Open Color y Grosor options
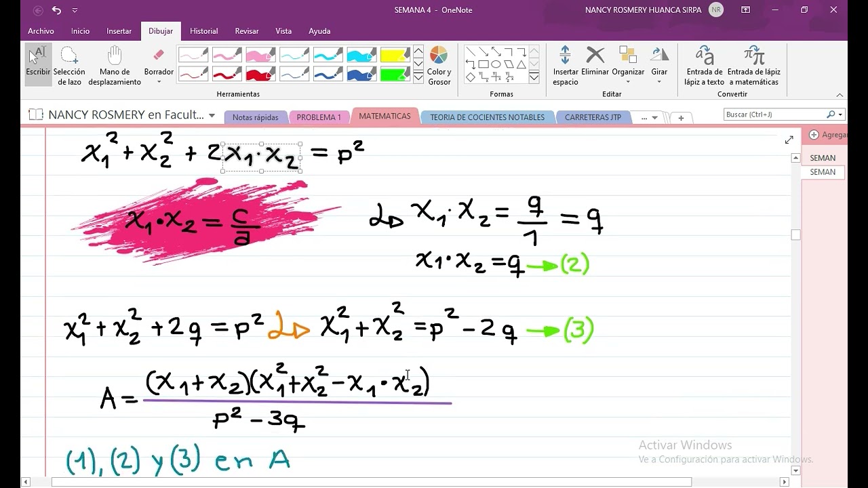868x488 pixels. point(439,66)
